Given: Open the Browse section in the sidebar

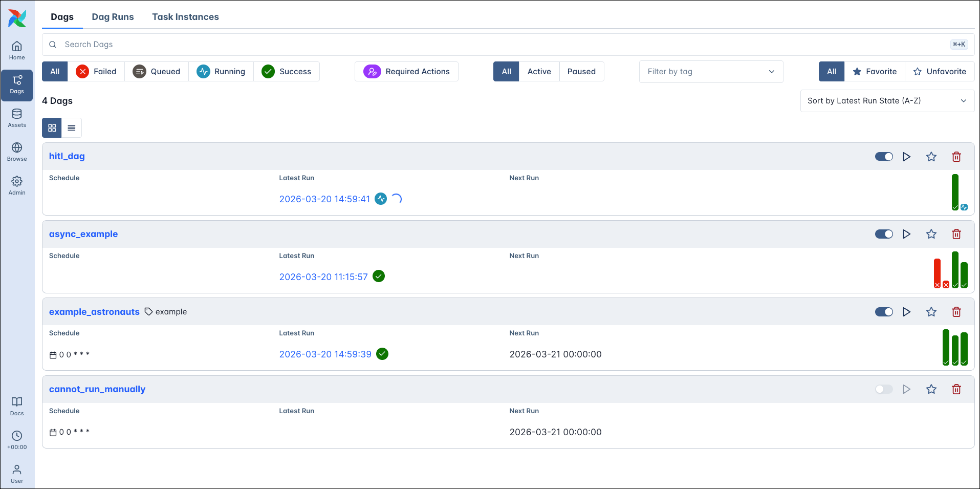Looking at the screenshot, I should coord(17,152).
